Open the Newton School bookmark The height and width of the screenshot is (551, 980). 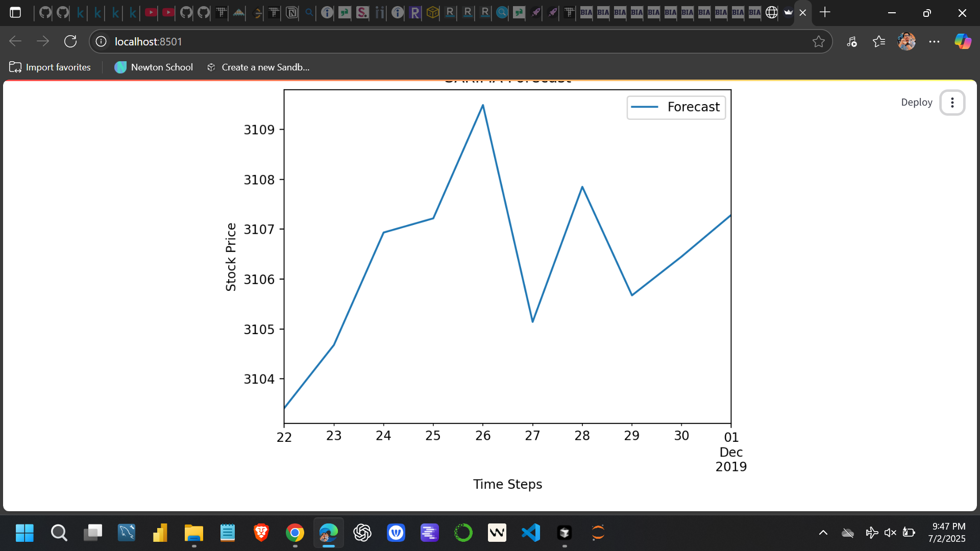pyautogui.click(x=153, y=67)
